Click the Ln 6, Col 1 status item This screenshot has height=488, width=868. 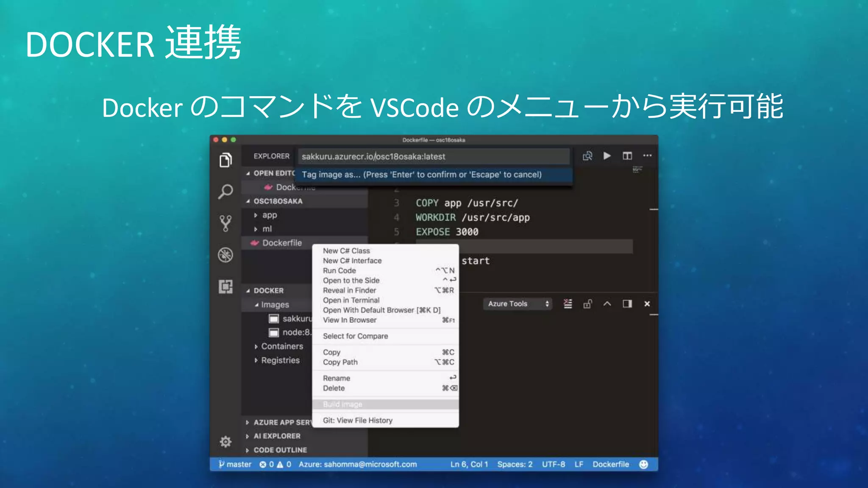coord(469,464)
